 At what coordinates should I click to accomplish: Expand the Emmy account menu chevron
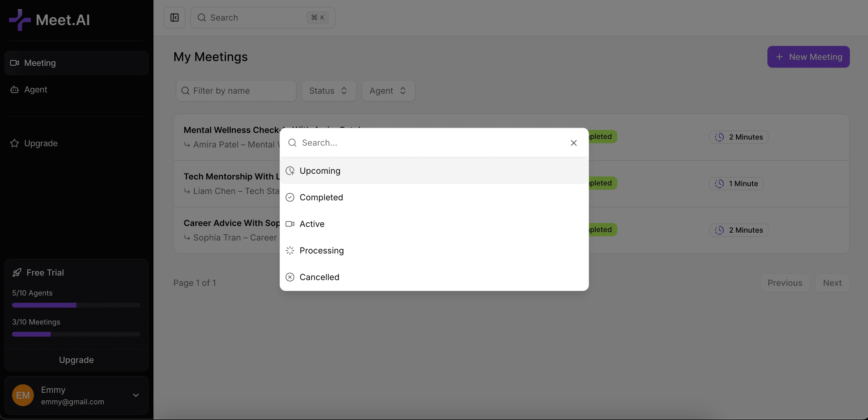pos(136,395)
